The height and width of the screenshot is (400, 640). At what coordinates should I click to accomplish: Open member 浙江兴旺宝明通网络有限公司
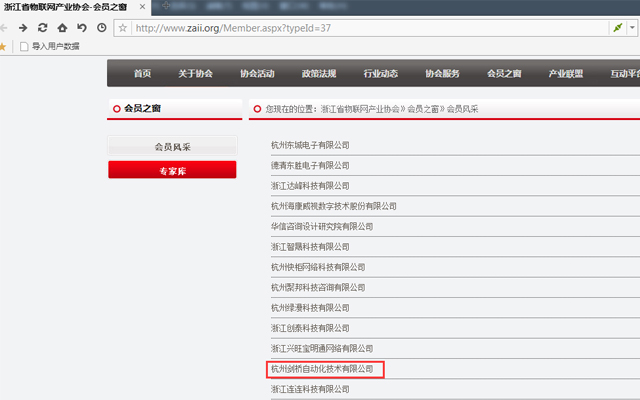pos(322,349)
